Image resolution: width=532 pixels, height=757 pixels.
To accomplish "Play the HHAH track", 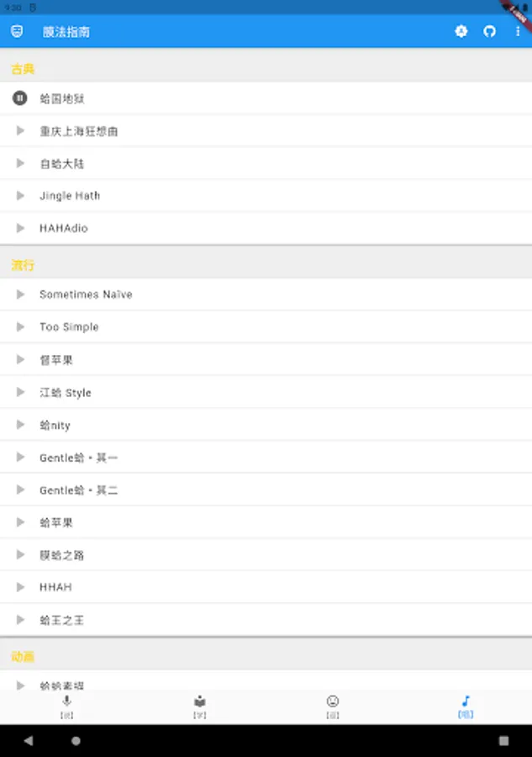I will [20, 587].
